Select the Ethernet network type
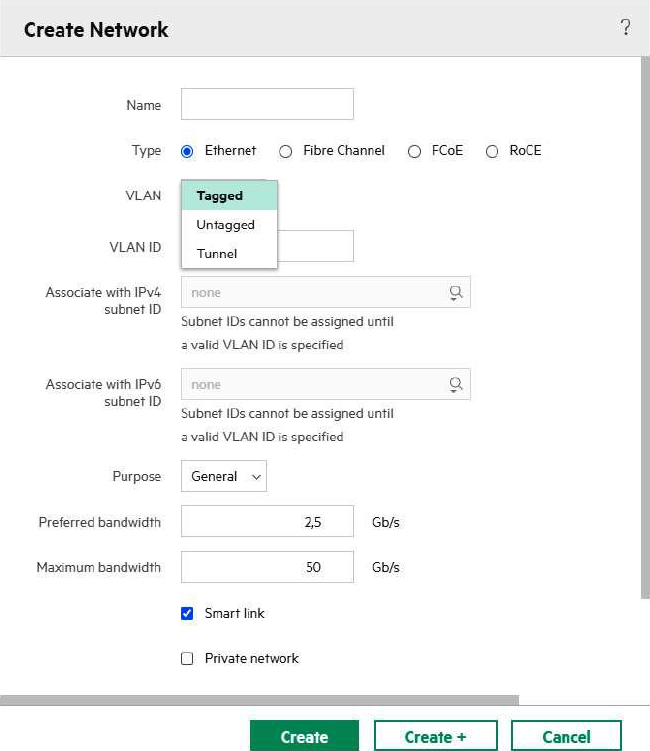The width and height of the screenshot is (650, 751). (187, 151)
